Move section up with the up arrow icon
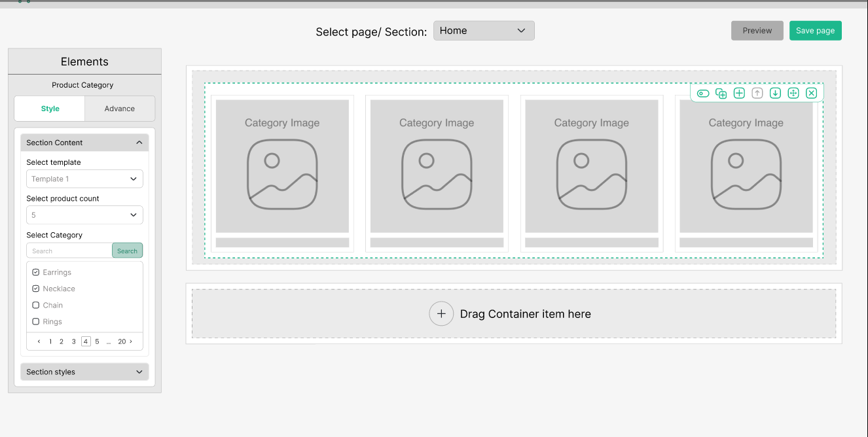 point(757,94)
